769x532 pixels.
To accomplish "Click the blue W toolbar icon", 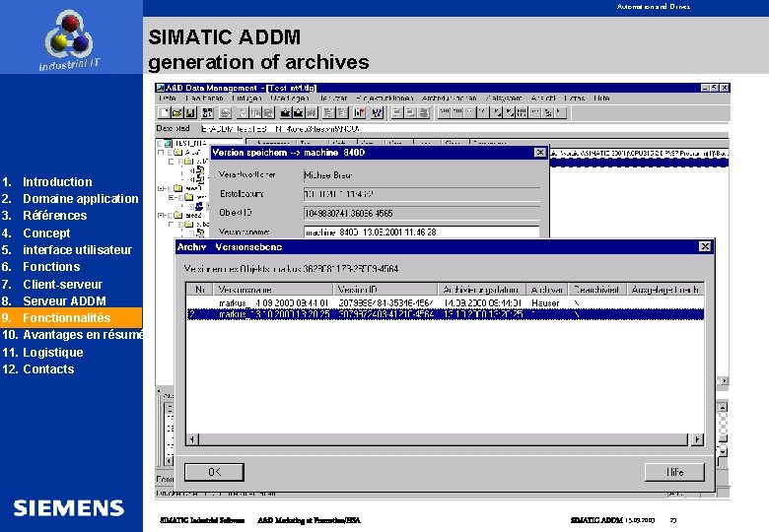I will (x=377, y=113).
